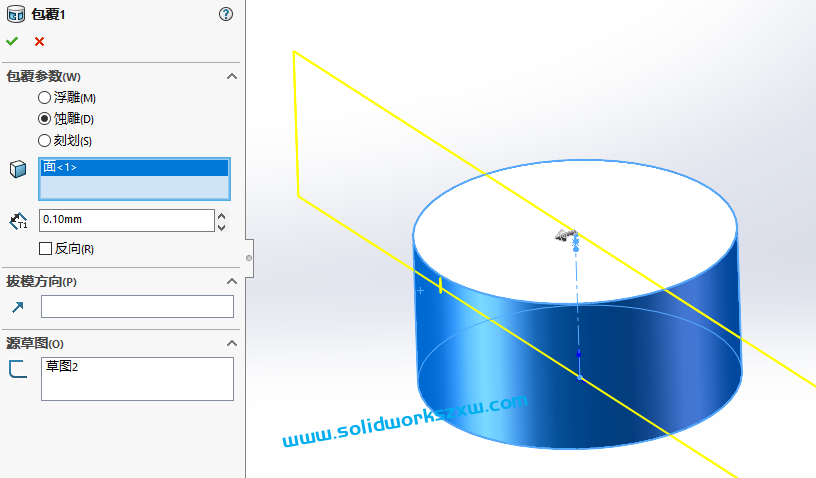Screen dimensions: 816x478
Task: Open help for the 包覆1 feature
Action: pos(225,14)
